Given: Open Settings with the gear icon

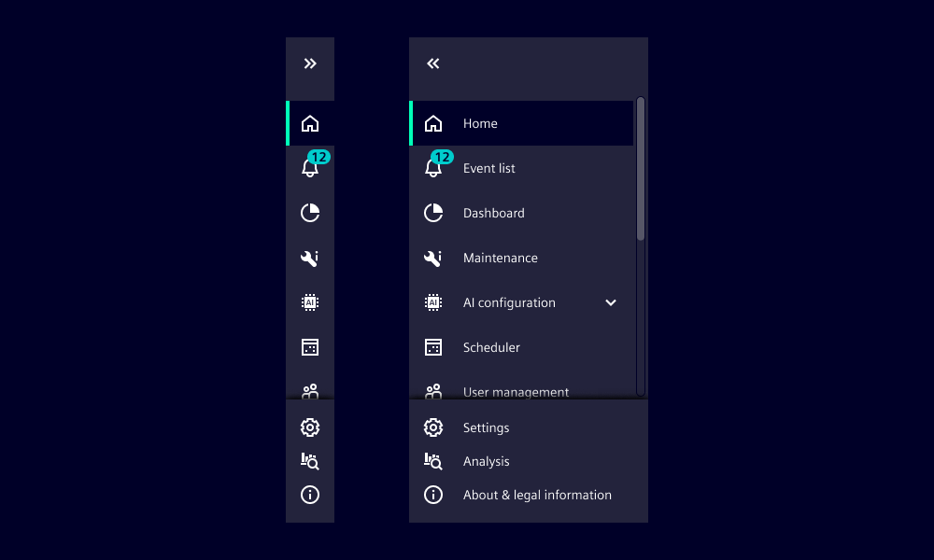Looking at the screenshot, I should tap(310, 427).
